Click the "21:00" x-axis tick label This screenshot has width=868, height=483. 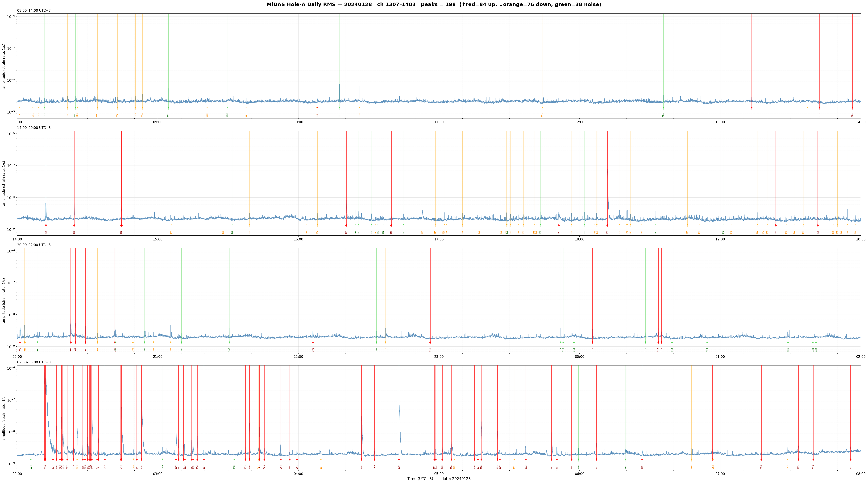click(x=158, y=356)
